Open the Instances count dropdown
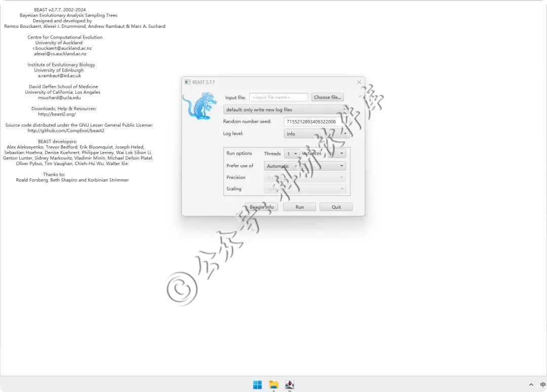Viewport: 547px width, 392px height. pyautogui.click(x=337, y=153)
